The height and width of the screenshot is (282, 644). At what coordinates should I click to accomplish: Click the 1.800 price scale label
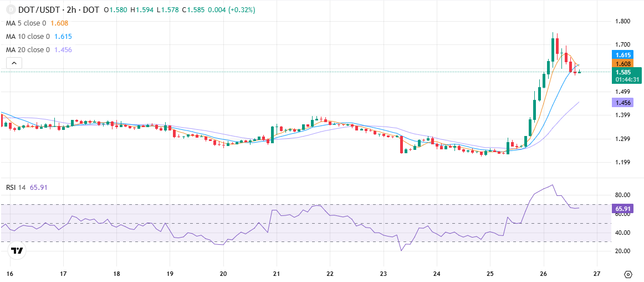pyautogui.click(x=622, y=22)
